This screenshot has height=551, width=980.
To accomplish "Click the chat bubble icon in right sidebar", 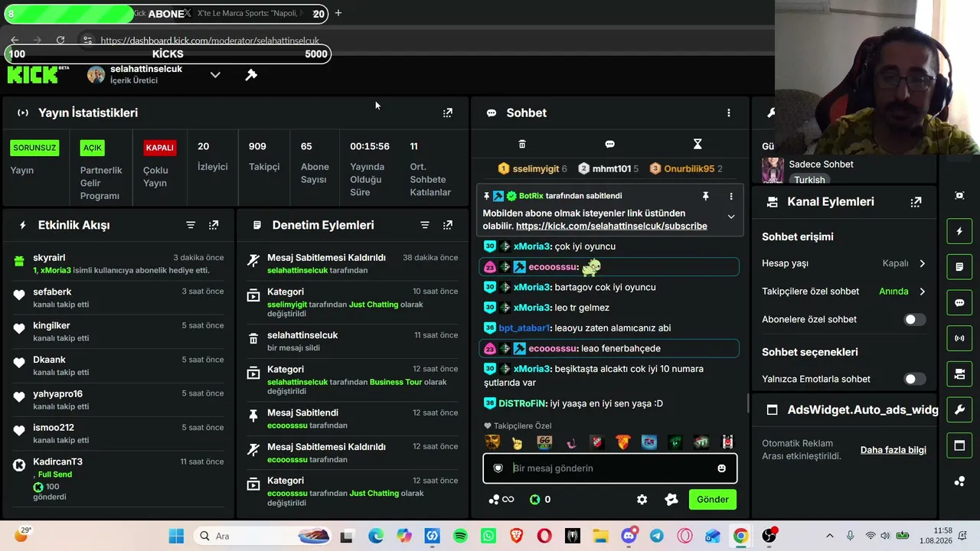I will 959,302.
